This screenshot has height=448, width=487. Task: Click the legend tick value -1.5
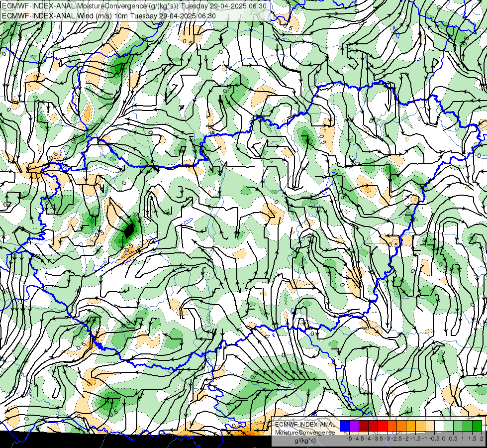tap(415, 439)
